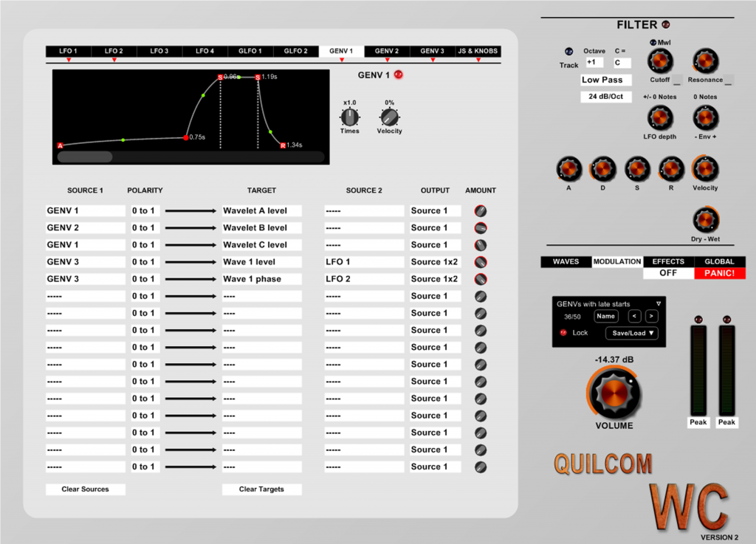This screenshot has width=756, height=544.
Task: Toggle the filter Track LED
Action: coord(568,52)
